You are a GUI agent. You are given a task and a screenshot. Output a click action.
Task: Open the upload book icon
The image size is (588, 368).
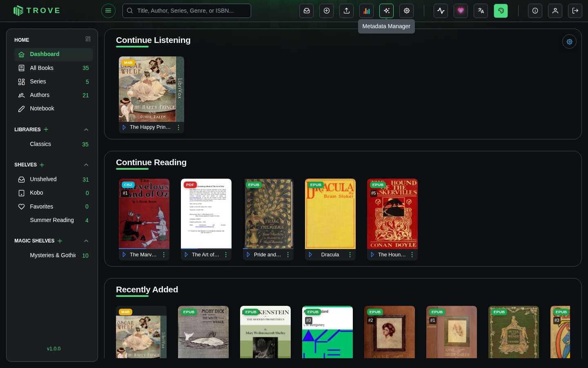click(x=347, y=11)
